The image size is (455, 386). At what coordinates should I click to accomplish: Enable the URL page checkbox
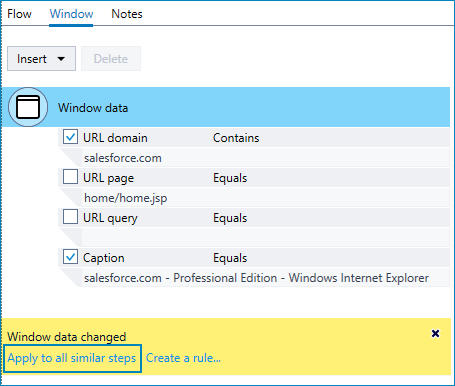pos(70,177)
